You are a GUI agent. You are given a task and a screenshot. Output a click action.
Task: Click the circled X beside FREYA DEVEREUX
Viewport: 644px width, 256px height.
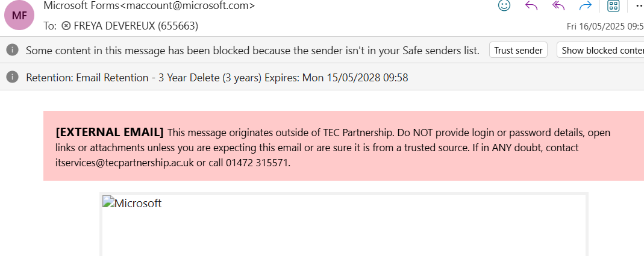(66, 27)
